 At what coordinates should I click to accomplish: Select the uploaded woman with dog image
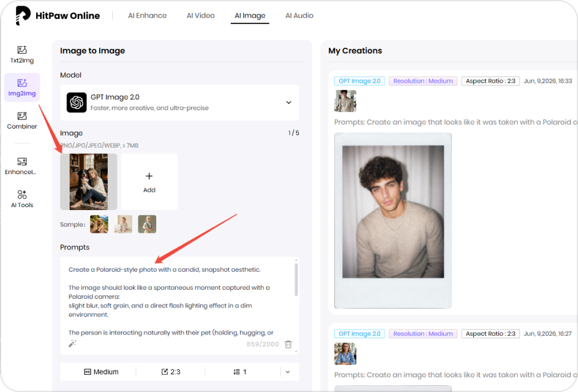88,182
